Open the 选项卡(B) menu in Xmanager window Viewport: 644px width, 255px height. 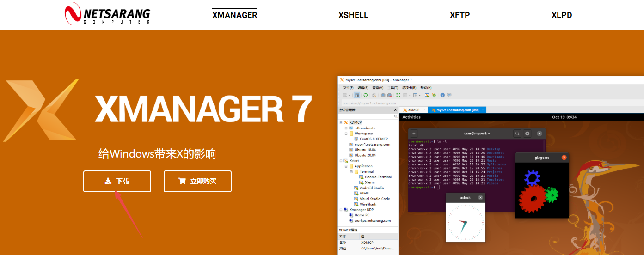point(409,88)
